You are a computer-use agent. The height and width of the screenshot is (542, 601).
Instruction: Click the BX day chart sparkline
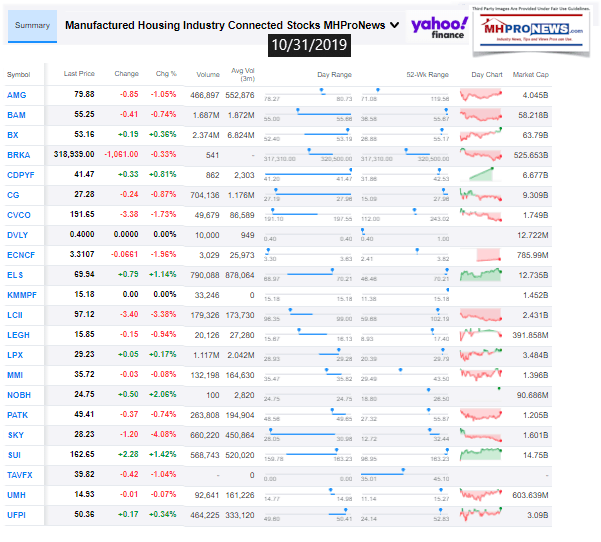click(x=481, y=134)
